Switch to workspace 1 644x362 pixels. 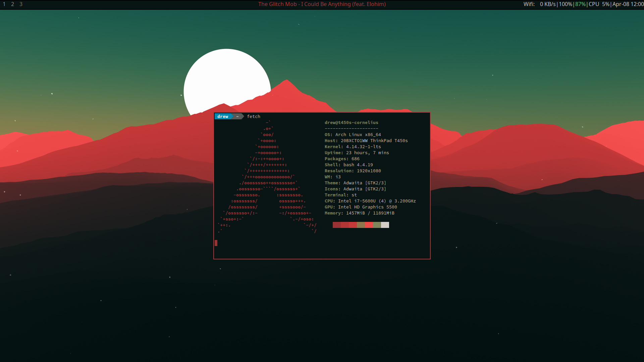[x=4, y=4]
